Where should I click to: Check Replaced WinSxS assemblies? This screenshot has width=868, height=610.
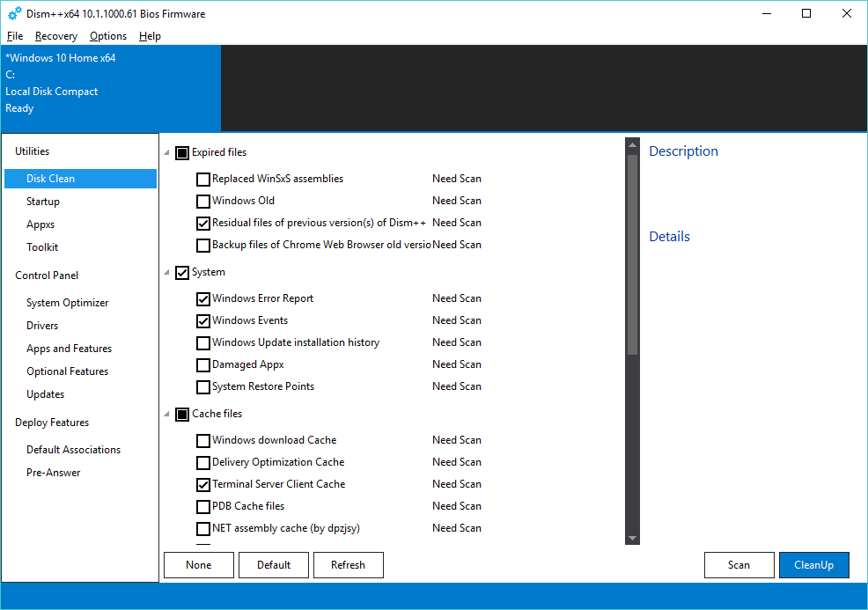pyautogui.click(x=203, y=180)
